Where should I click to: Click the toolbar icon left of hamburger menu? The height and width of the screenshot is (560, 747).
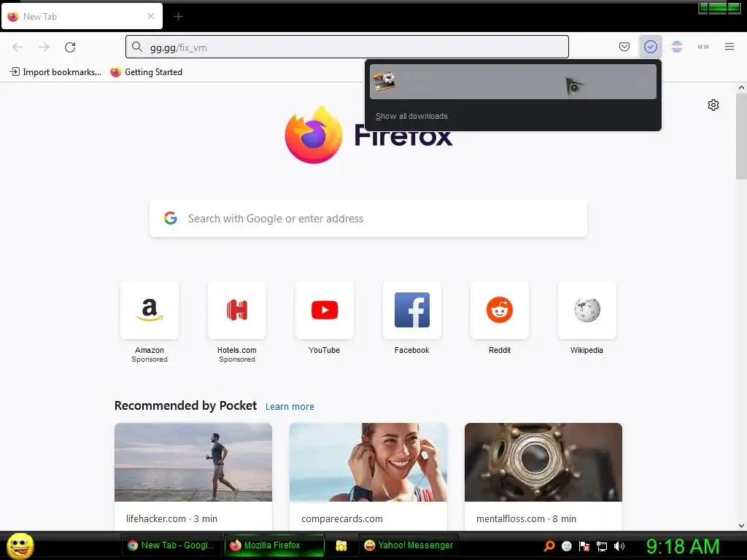703,47
